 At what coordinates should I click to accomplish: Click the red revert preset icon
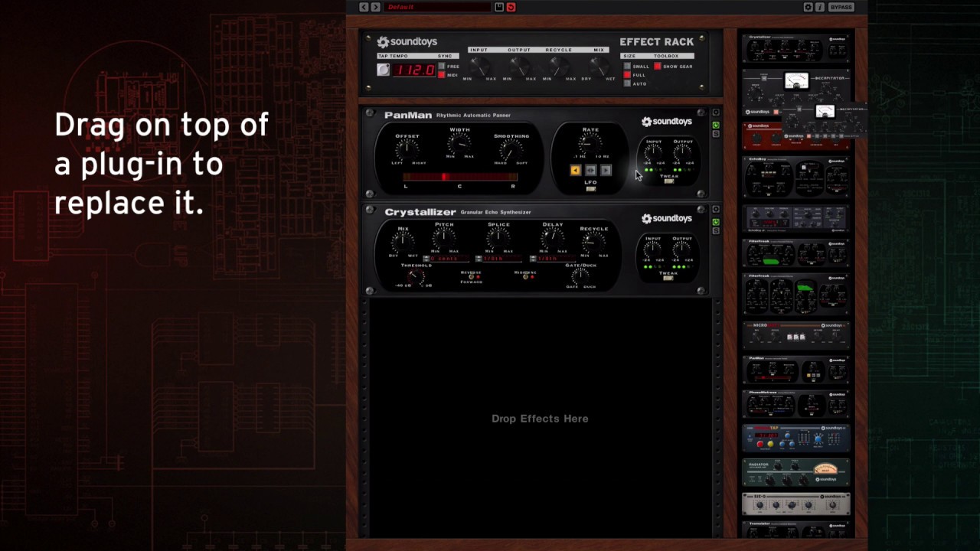pyautogui.click(x=511, y=7)
